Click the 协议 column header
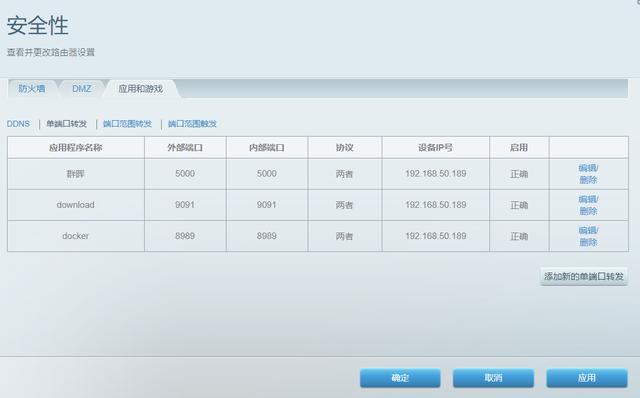Image resolution: width=640 pixels, height=398 pixels. [344, 148]
